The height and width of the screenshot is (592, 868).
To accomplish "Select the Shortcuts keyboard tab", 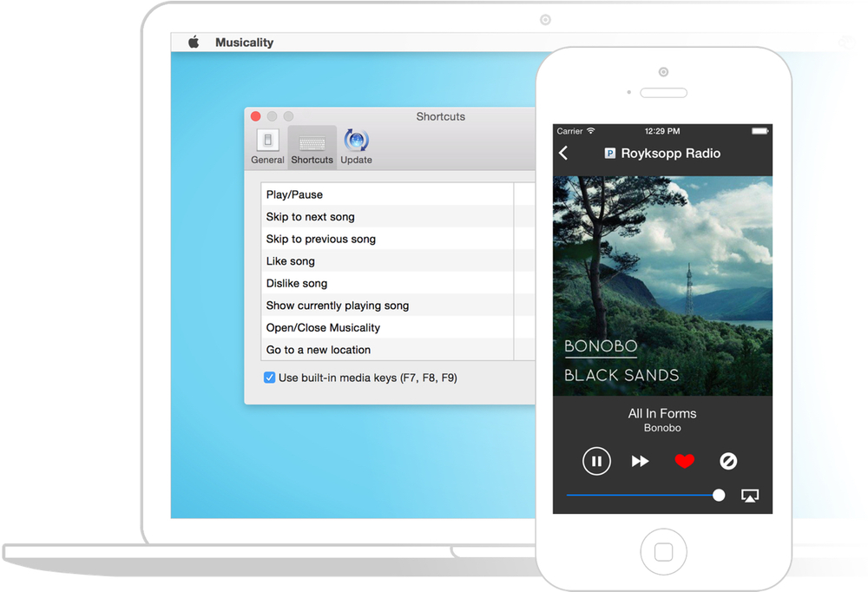I will (x=312, y=147).
